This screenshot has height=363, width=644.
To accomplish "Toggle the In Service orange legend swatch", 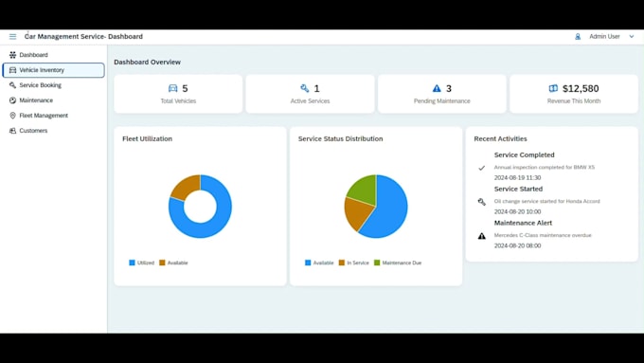I will pos(342,263).
